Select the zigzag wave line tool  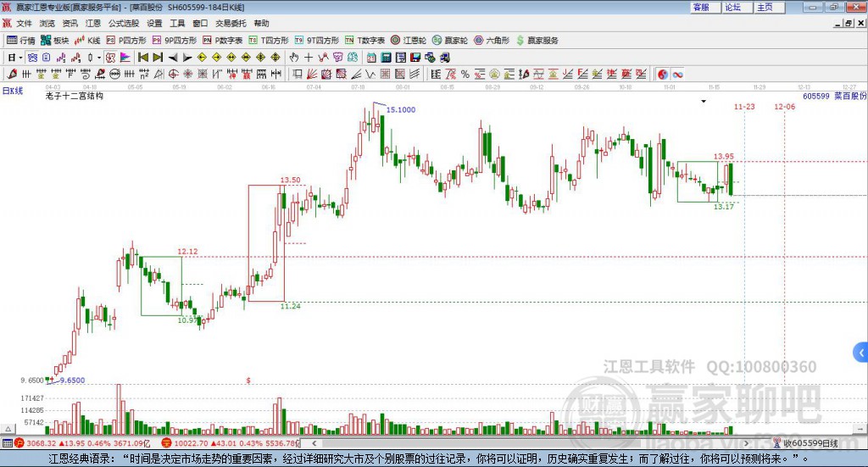(370, 74)
